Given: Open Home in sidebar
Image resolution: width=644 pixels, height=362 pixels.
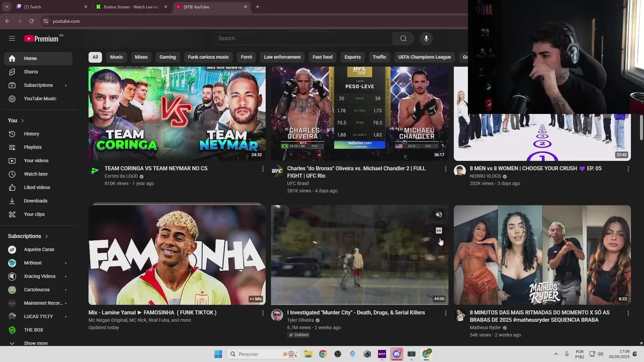Looking at the screenshot, I should pos(38,58).
